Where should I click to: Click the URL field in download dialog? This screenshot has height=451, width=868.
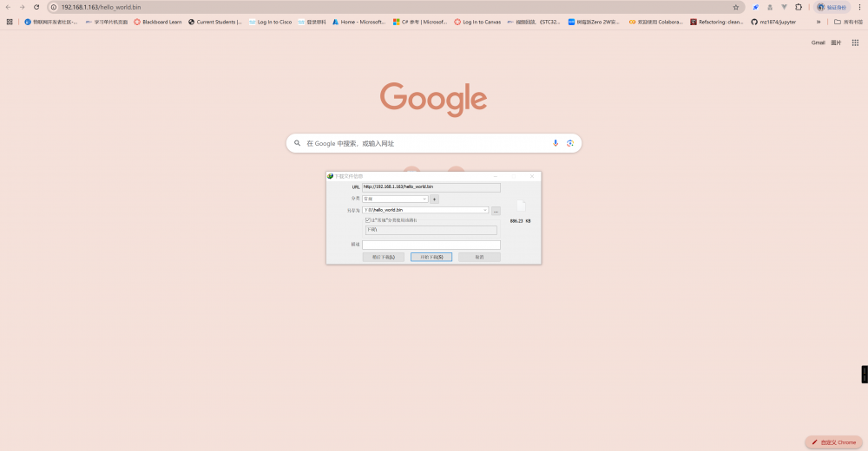coord(431,187)
